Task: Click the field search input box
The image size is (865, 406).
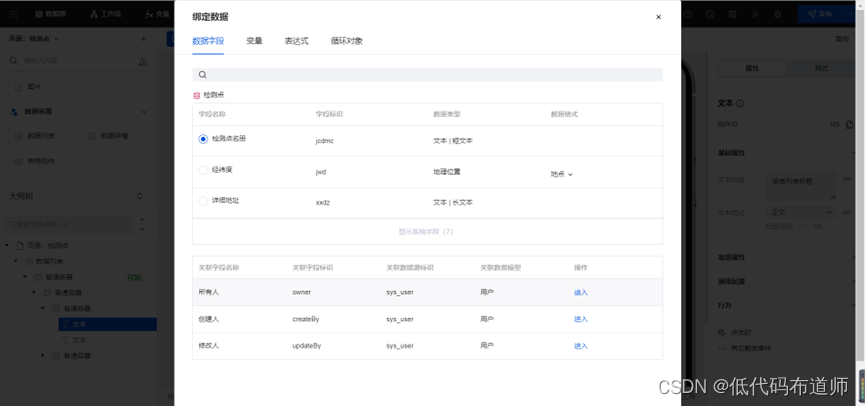Action: pos(430,75)
